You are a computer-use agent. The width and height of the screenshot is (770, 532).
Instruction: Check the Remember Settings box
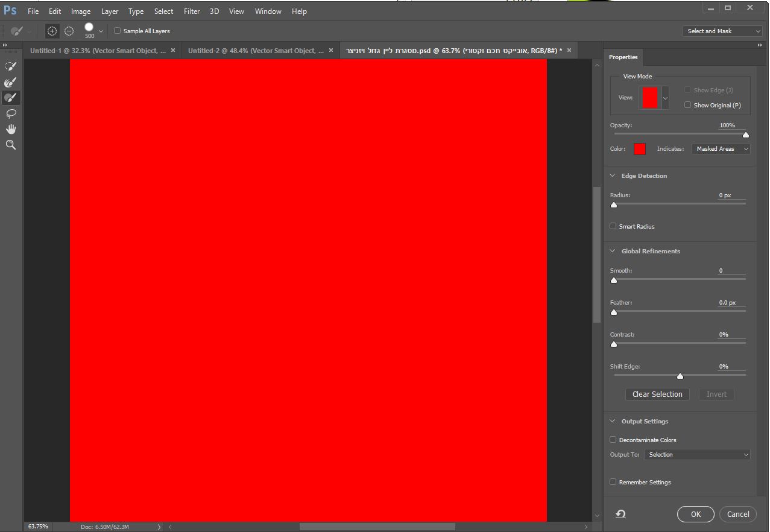click(x=613, y=482)
